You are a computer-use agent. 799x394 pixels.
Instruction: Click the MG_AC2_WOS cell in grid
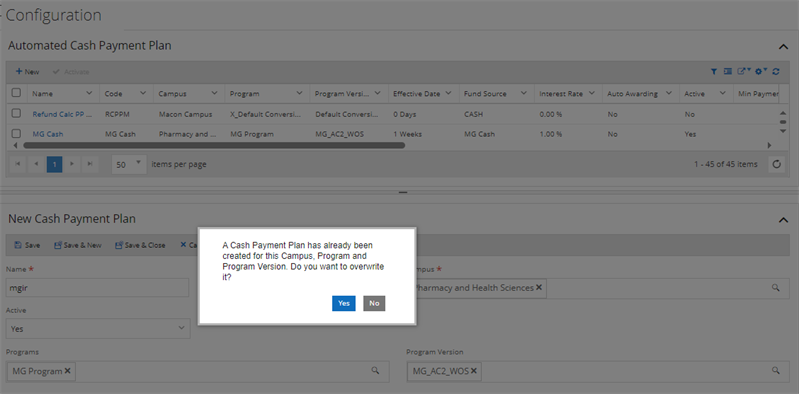click(339, 134)
